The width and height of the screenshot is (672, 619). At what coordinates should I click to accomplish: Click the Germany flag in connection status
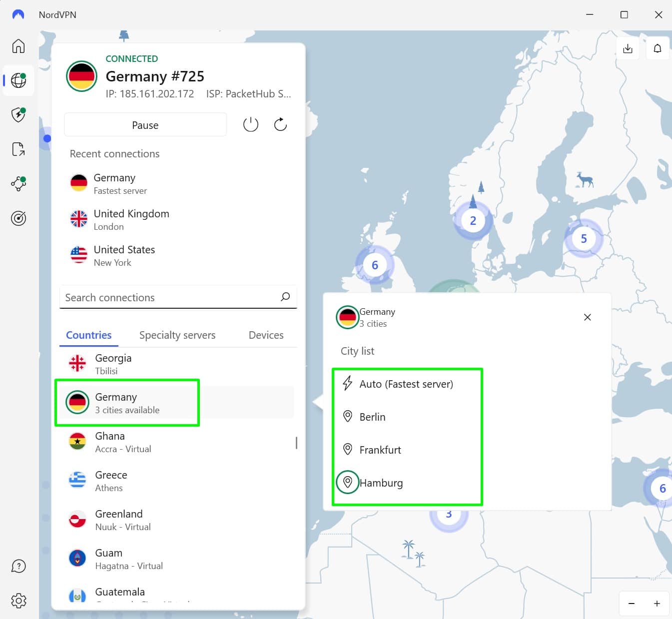coord(82,76)
